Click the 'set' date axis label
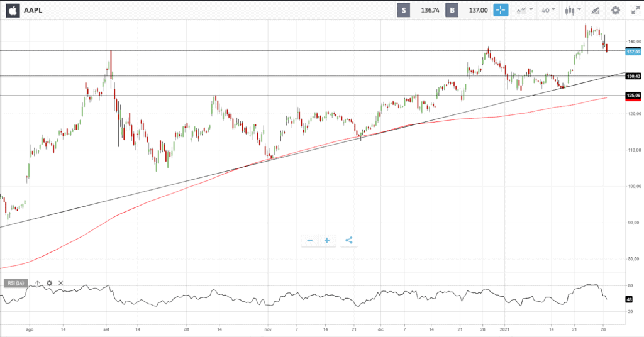 106,329
